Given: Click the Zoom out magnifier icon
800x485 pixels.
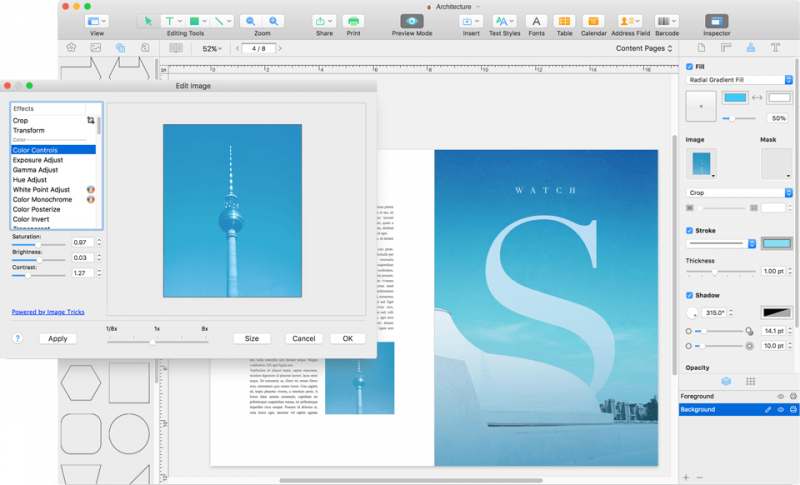Looking at the screenshot, I should [x=249, y=20].
